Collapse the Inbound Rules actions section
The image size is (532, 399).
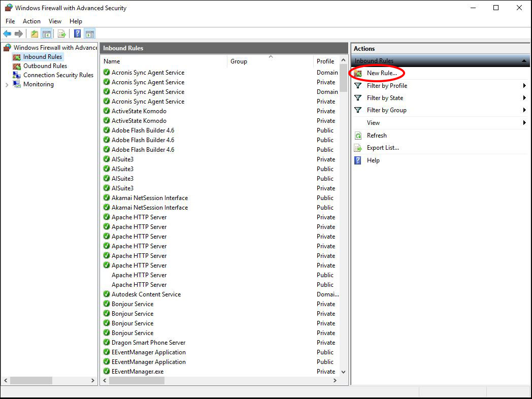[524, 61]
